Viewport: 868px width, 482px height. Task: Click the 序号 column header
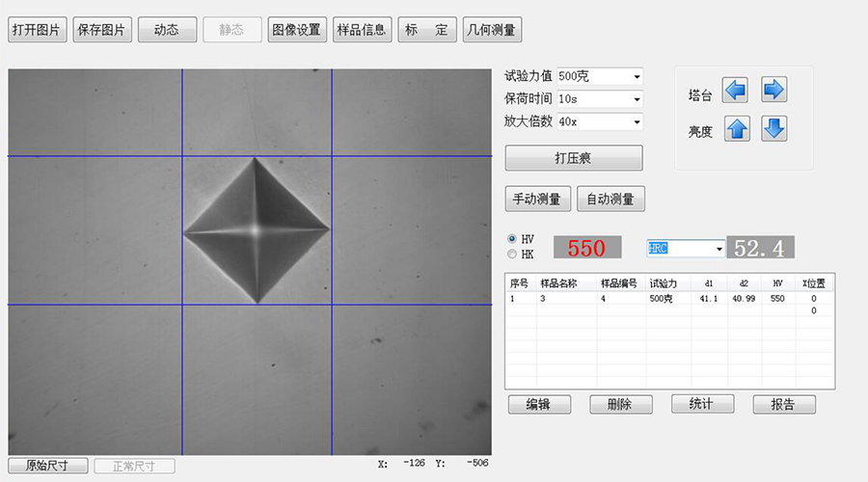[521, 283]
